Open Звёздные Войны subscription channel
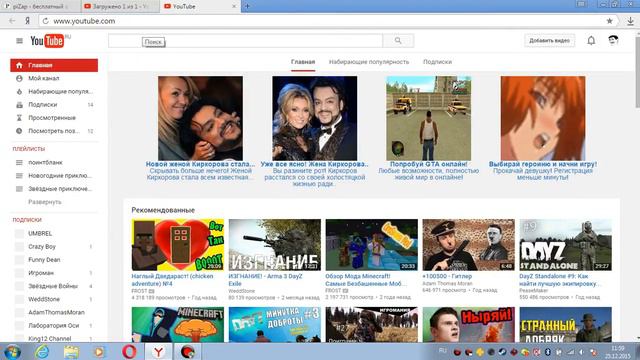The height and width of the screenshot is (360, 640). click(x=54, y=286)
